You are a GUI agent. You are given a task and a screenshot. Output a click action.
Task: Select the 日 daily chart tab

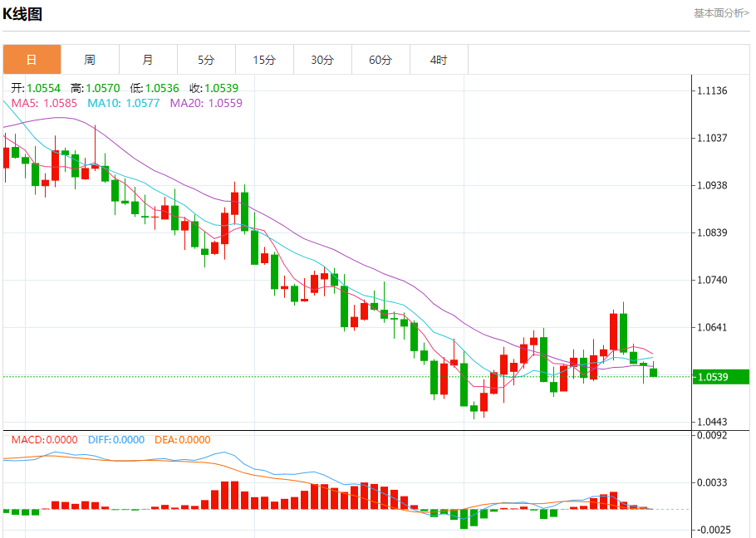click(32, 60)
